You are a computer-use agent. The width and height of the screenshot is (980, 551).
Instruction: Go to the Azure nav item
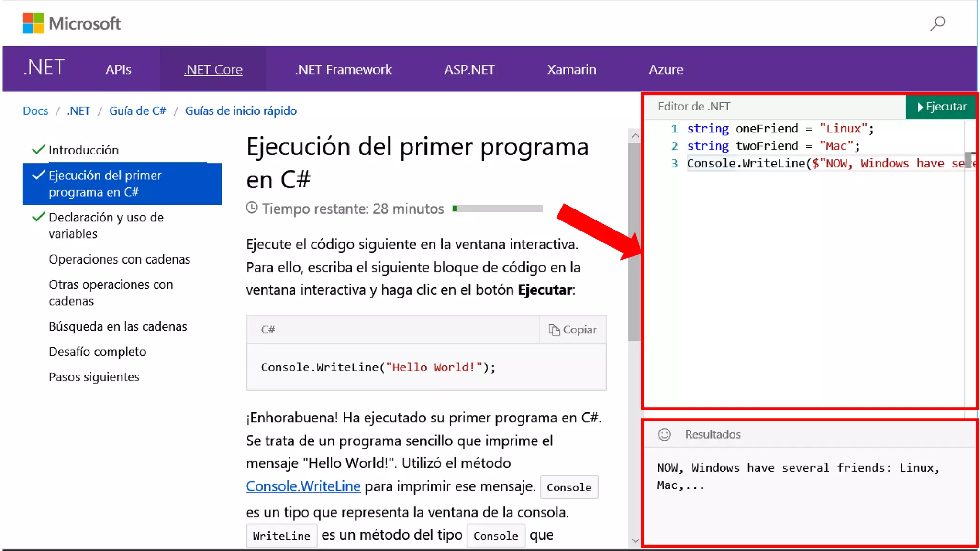(x=666, y=69)
